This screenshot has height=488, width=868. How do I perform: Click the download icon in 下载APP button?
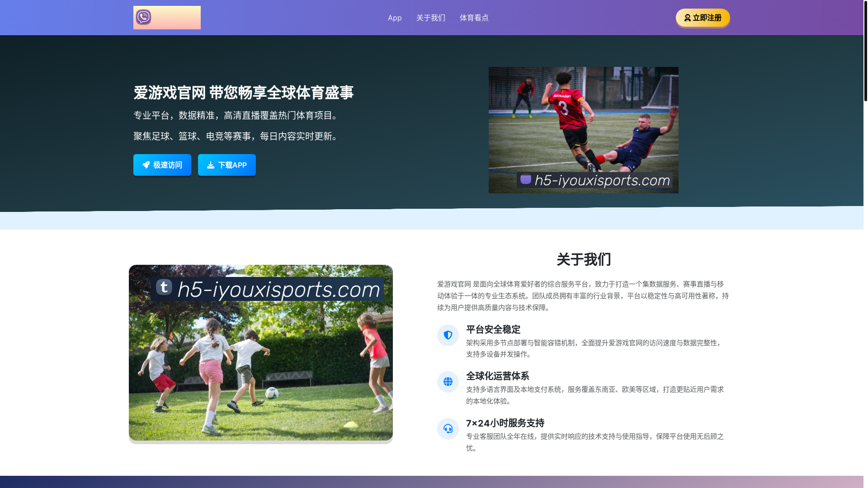pyautogui.click(x=211, y=165)
